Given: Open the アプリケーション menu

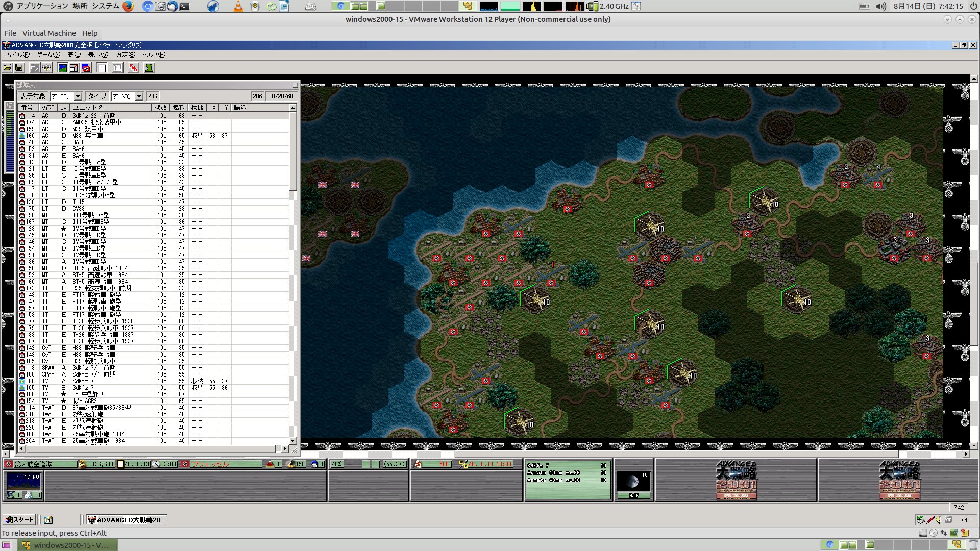Looking at the screenshot, I should (42, 6).
